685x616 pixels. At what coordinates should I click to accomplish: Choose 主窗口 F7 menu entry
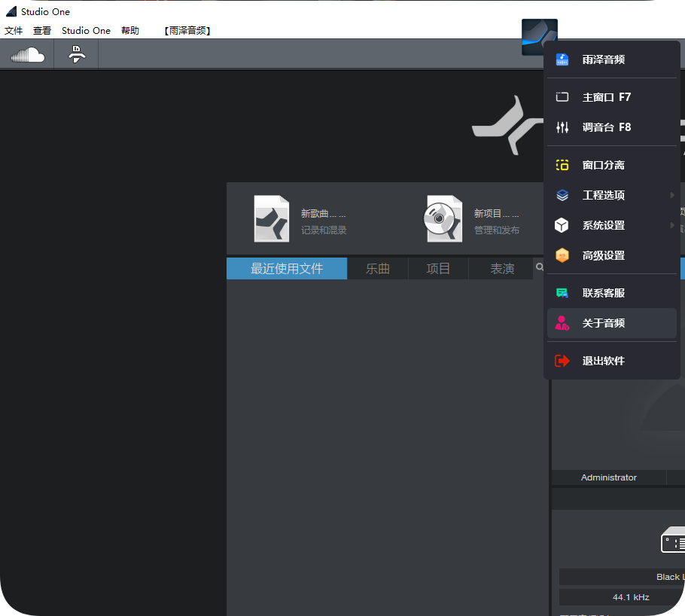point(611,97)
